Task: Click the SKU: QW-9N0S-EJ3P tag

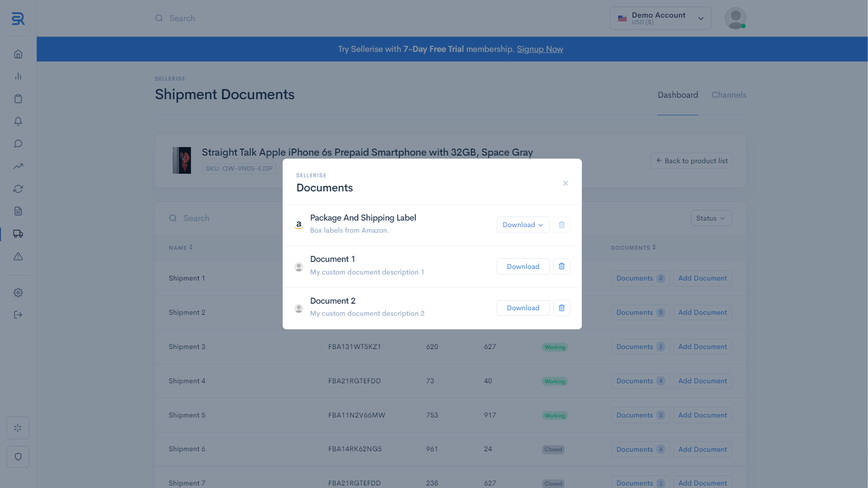Action: point(239,169)
